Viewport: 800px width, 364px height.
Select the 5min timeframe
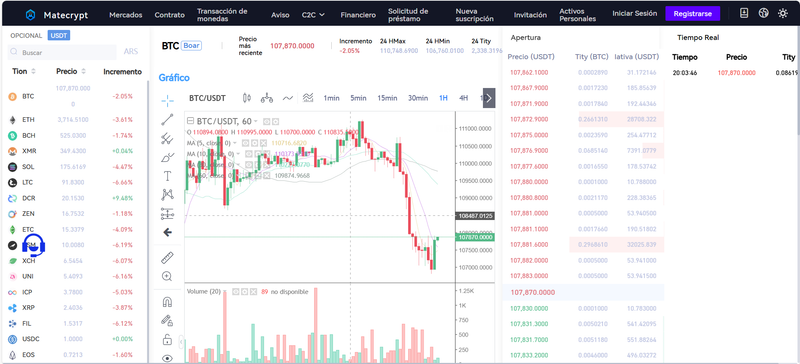point(358,98)
